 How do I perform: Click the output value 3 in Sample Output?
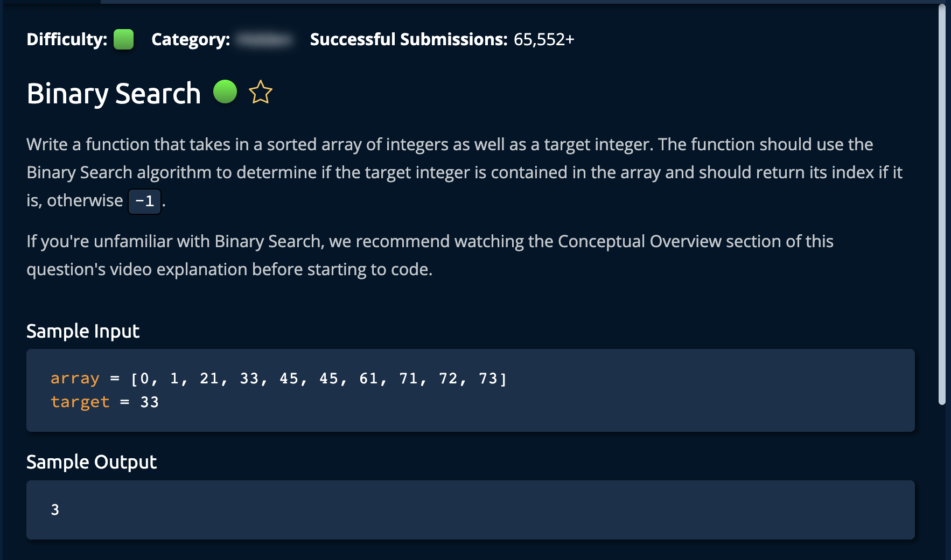pyautogui.click(x=55, y=510)
